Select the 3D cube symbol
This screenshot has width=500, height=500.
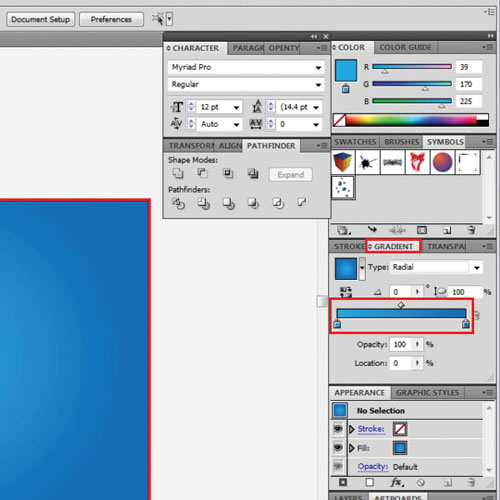click(343, 162)
